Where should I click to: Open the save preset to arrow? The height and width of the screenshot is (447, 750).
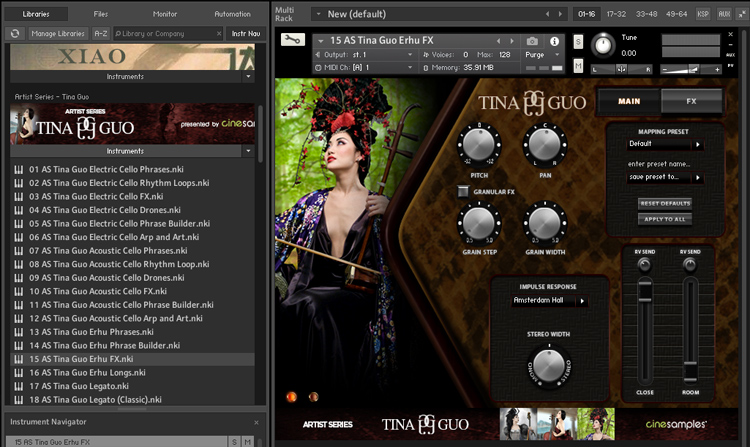[698, 178]
